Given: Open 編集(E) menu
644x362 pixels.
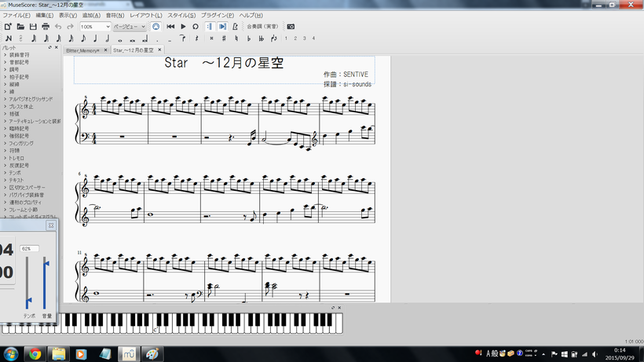Looking at the screenshot, I should pyautogui.click(x=44, y=15).
